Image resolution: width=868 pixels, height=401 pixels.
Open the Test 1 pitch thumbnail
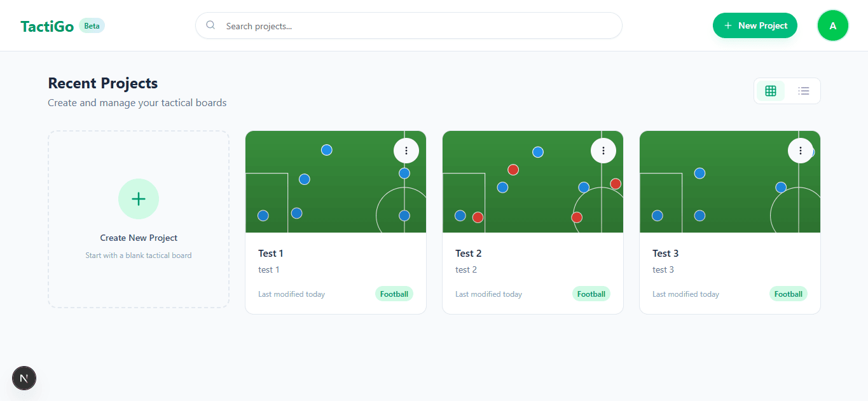pyautogui.click(x=336, y=182)
